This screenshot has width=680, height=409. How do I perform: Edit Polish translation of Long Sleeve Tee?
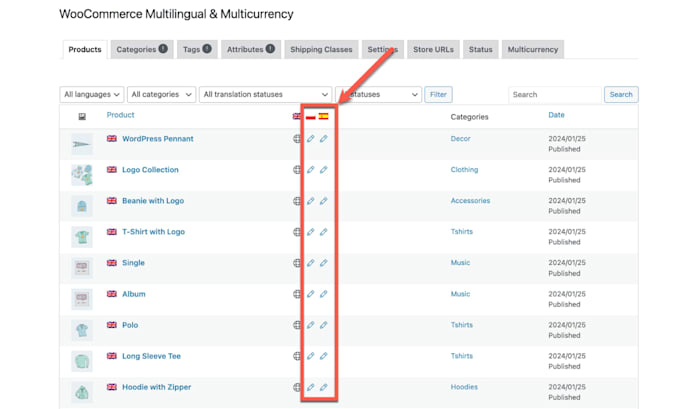coord(311,356)
